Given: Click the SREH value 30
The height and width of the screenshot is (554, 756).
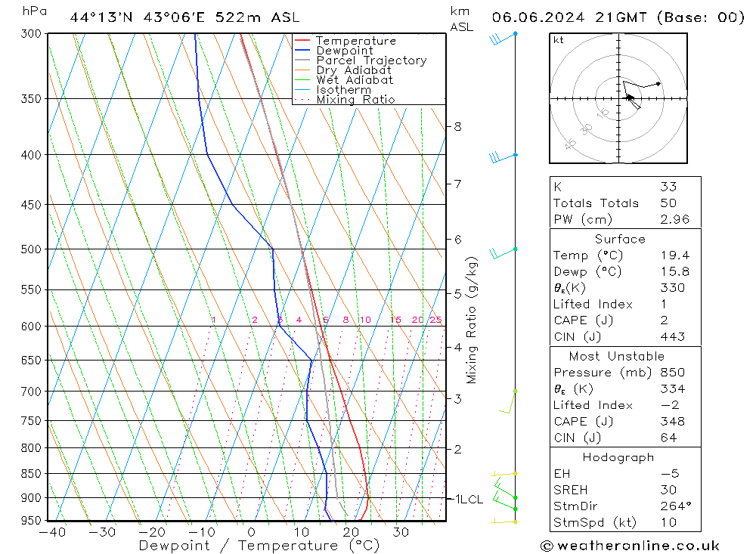Looking at the screenshot, I should coord(668,490).
